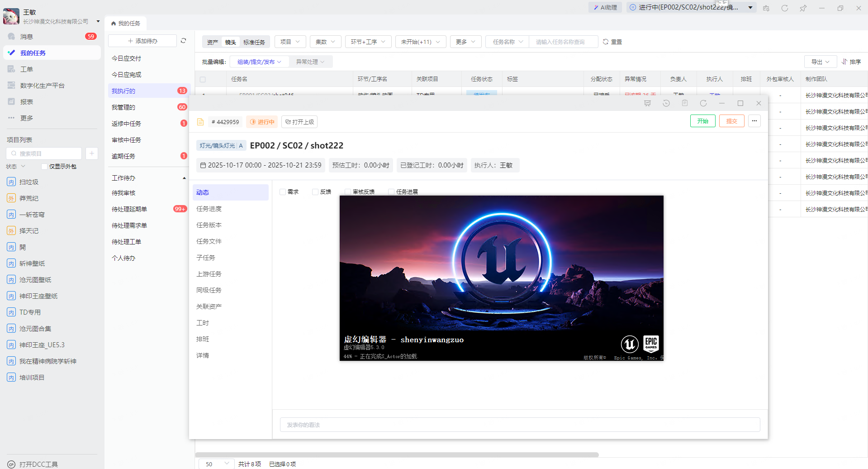Enable the 审核反馈 checkbox
This screenshot has width=868, height=469.
tap(347, 192)
